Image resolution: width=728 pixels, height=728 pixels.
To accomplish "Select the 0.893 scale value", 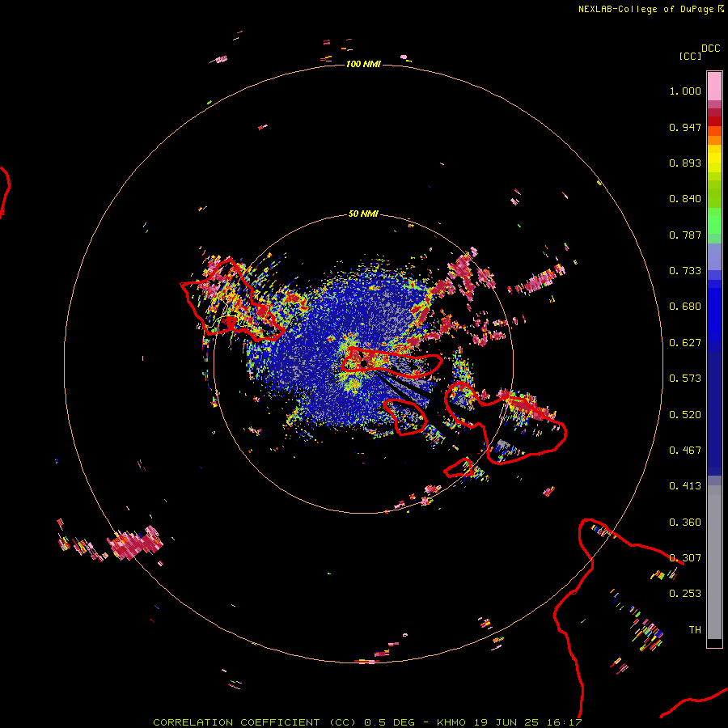I will pos(685,163).
